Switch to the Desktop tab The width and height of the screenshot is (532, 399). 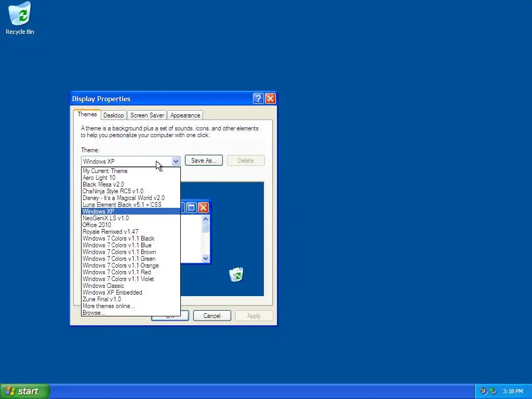pyautogui.click(x=114, y=115)
